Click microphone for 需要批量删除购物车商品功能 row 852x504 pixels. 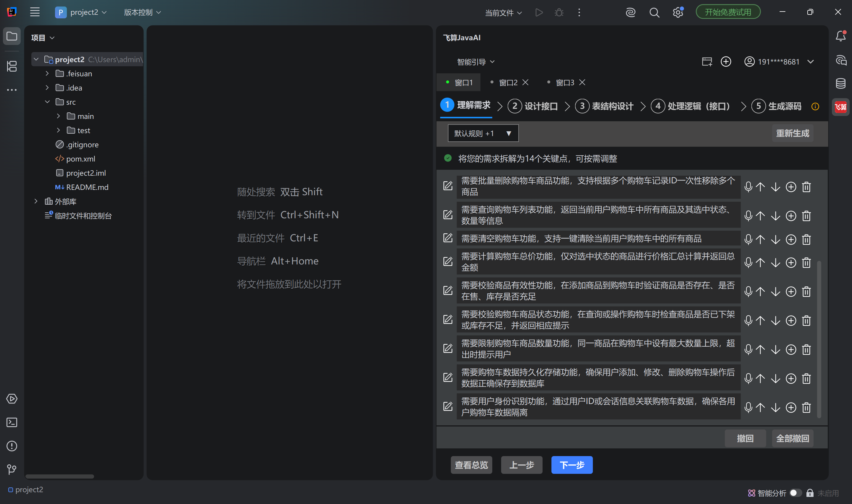748,187
